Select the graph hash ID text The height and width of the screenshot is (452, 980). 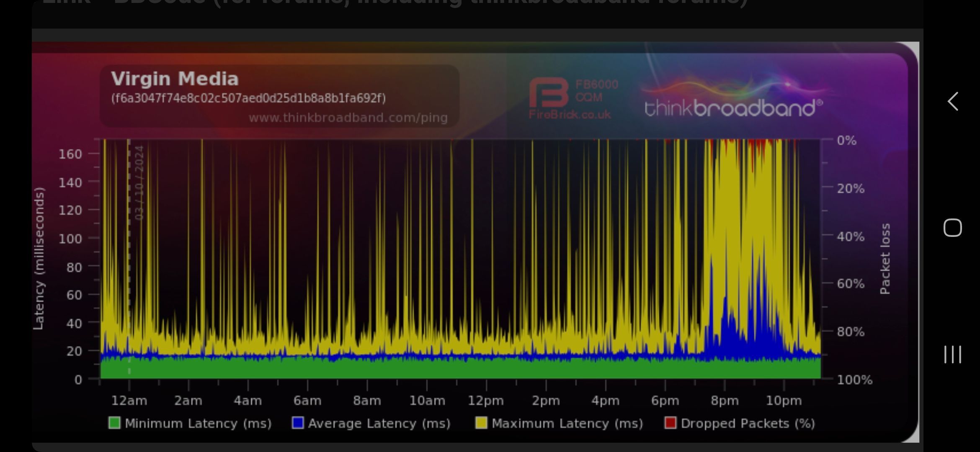(248, 98)
